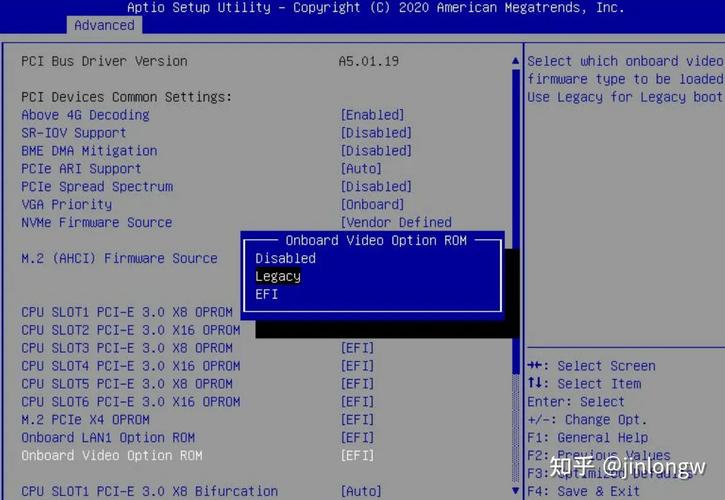
Task: Select the CPU SLOT4 PCI-E 3.0 X16 OPROM item
Action: tap(130, 366)
